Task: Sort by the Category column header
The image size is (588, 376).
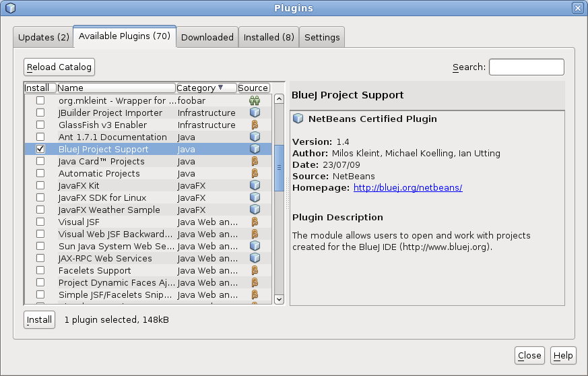Action: [x=206, y=88]
